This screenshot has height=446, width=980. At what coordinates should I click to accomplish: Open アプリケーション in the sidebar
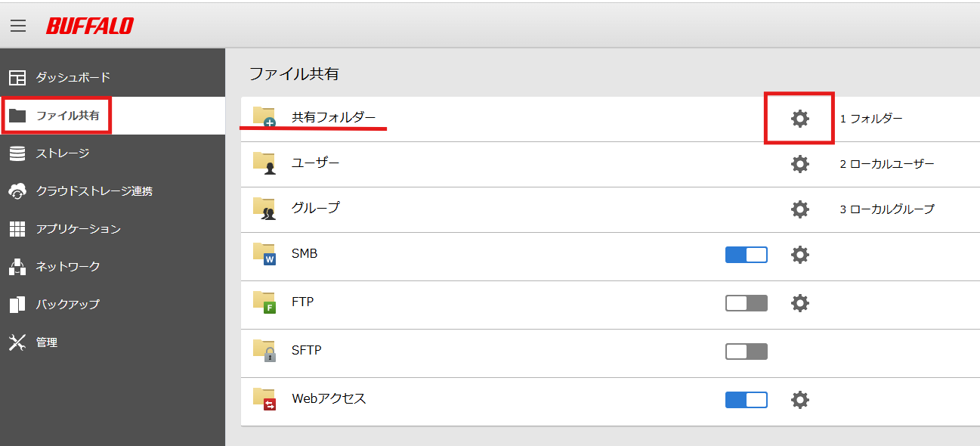[x=78, y=229]
